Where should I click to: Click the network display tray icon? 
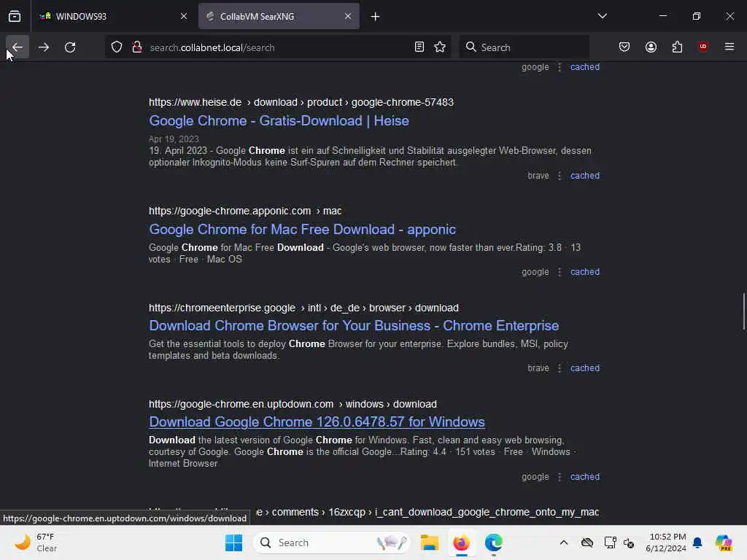610,542
